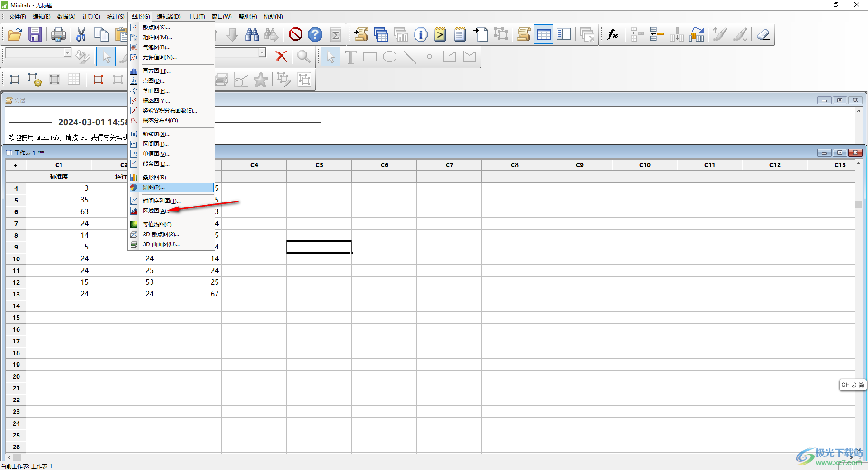Choose the rectangle drawing tool

point(370,57)
